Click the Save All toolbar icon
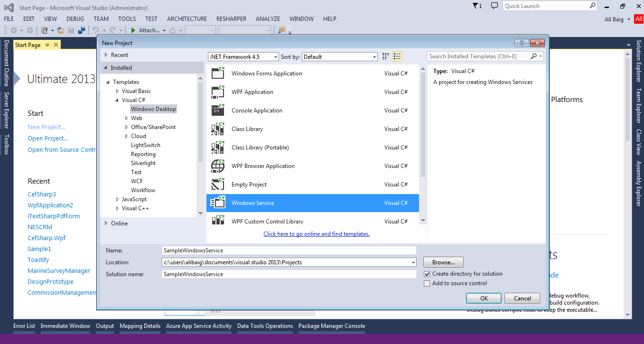644x344 pixels. pos(81,30)
